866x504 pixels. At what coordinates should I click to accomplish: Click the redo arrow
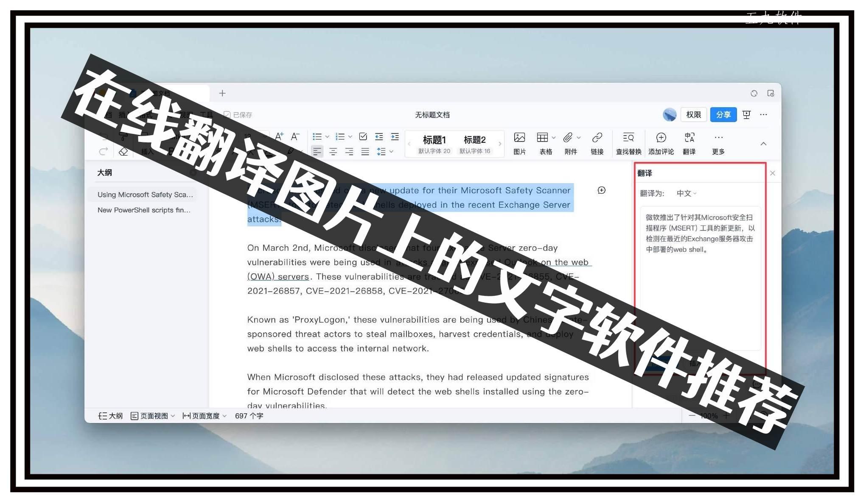pyautogui.click(x=104, y=151)
